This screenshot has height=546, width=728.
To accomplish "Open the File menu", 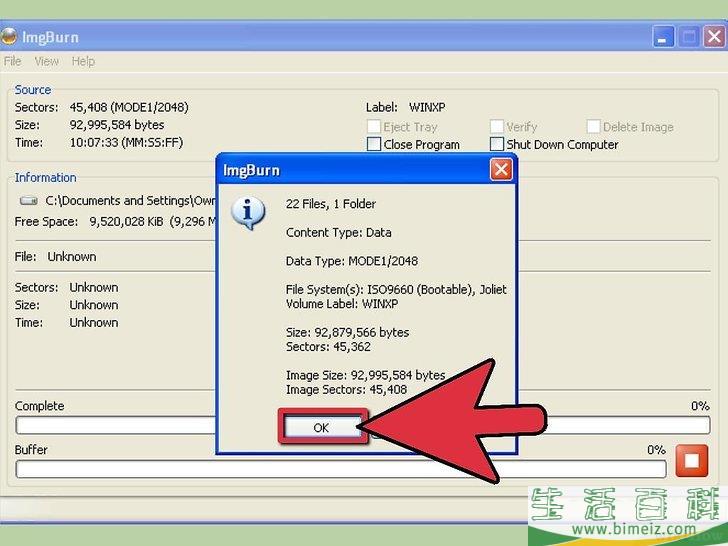I will click(13, 61).
